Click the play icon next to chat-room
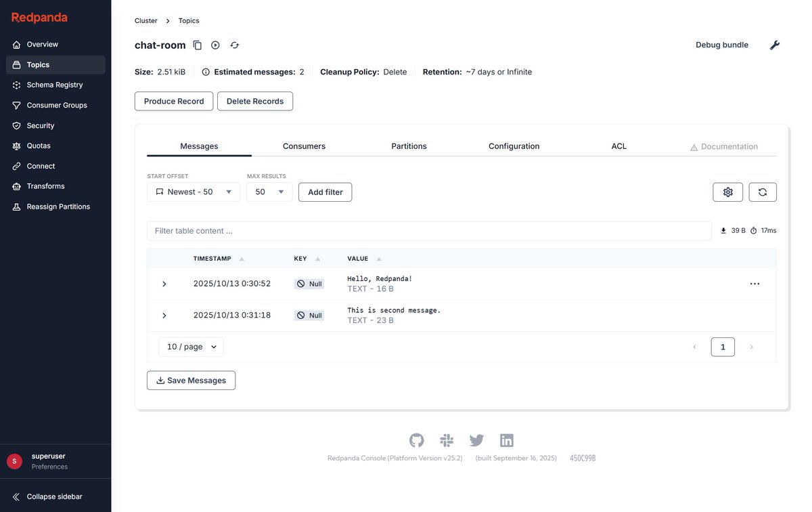The image size is (812, 512). pyautogui.click(x=215, y=45)
